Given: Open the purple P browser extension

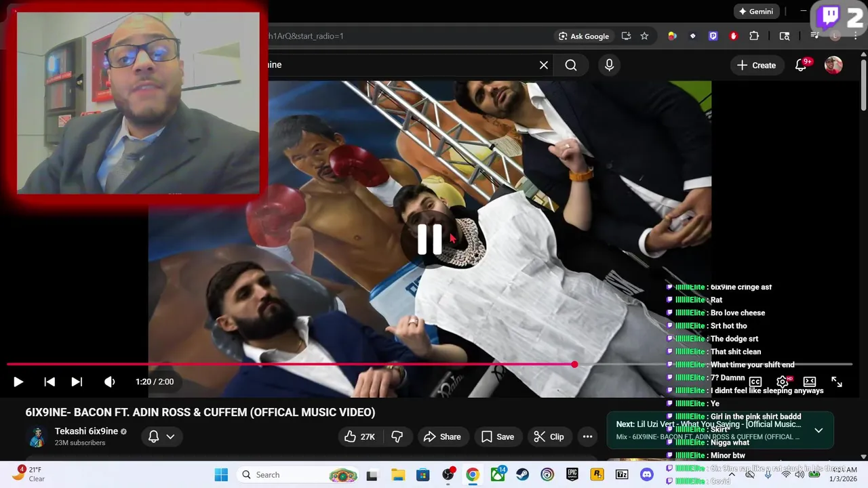Looking at the screenshot, I should click(x=713, y=36).
